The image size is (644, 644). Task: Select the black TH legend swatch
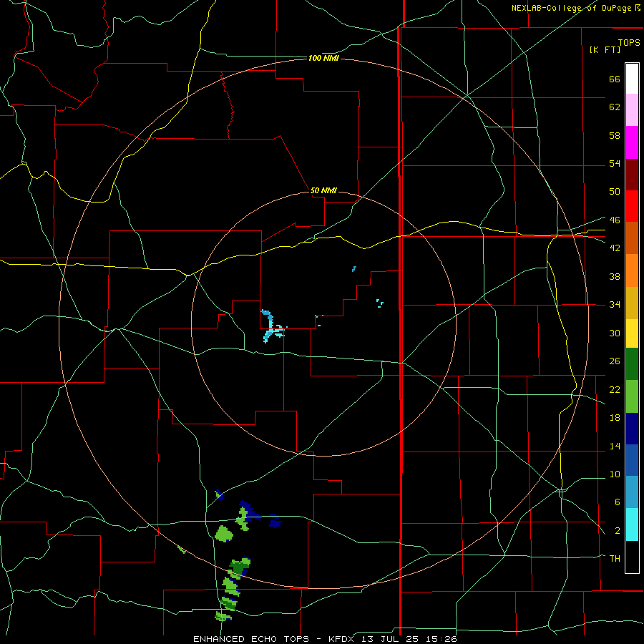point(632,557)
